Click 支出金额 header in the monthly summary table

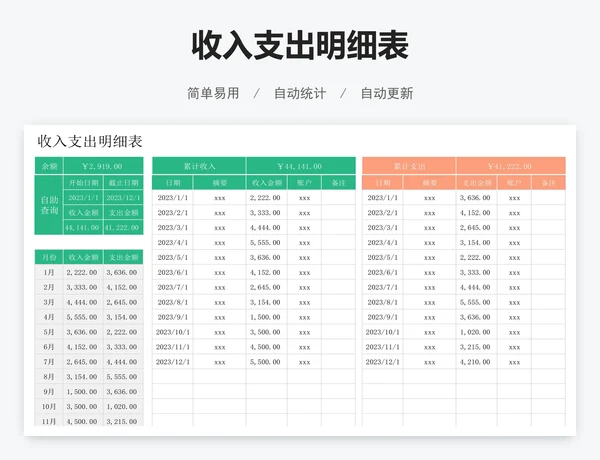click(x=123, y=257)
